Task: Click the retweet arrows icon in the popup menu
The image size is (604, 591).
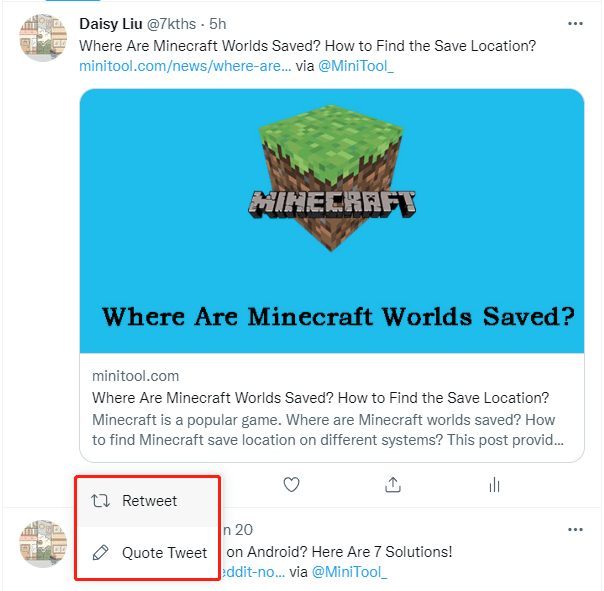Action: tap(100, 501)
